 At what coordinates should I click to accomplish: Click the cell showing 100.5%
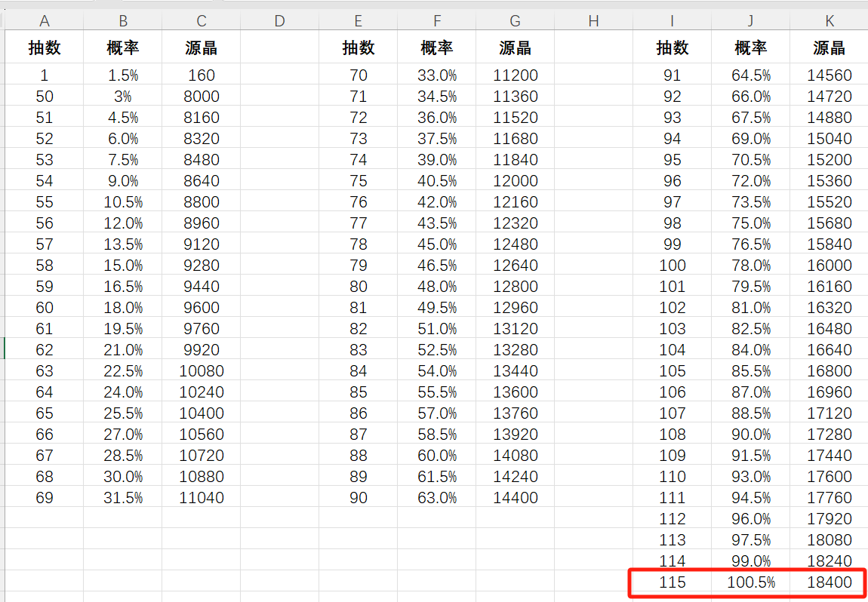tap(751, 582)
